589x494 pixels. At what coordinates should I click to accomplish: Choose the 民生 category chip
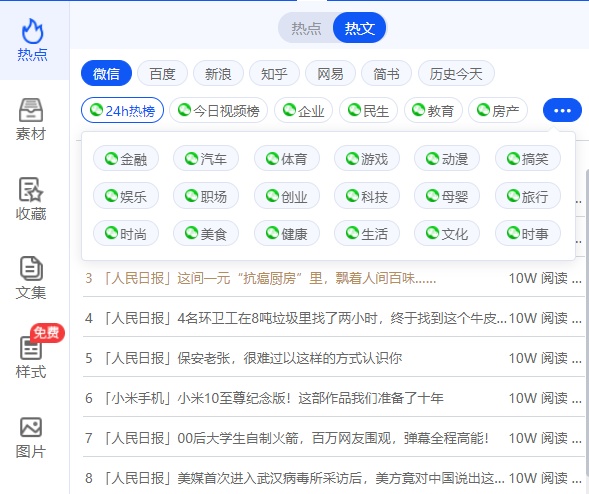[368, 110]
